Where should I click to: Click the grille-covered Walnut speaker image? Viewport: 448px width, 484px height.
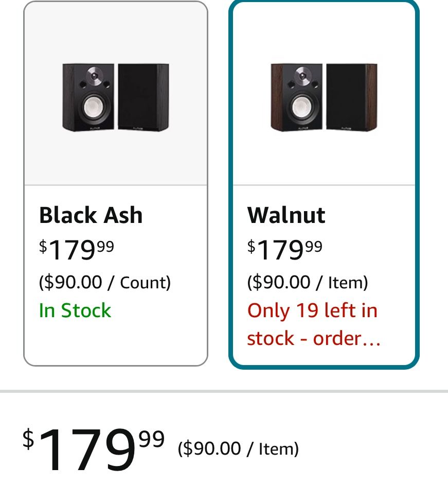coord(351,97)
